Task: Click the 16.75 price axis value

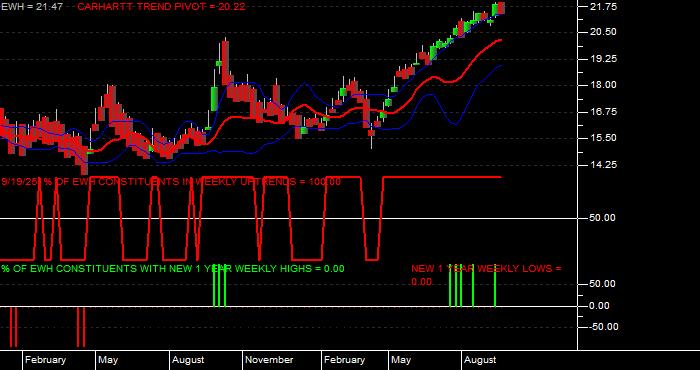Action: tap(604, 112)
